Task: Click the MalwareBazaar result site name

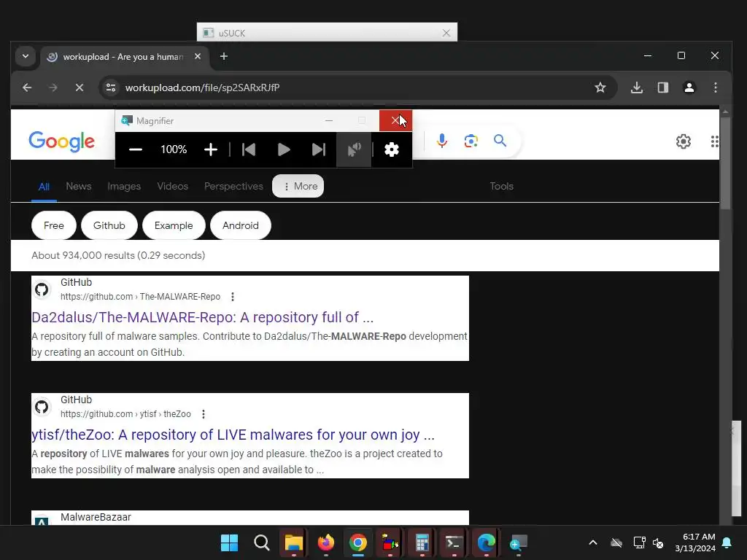Action: coord(96,517)
